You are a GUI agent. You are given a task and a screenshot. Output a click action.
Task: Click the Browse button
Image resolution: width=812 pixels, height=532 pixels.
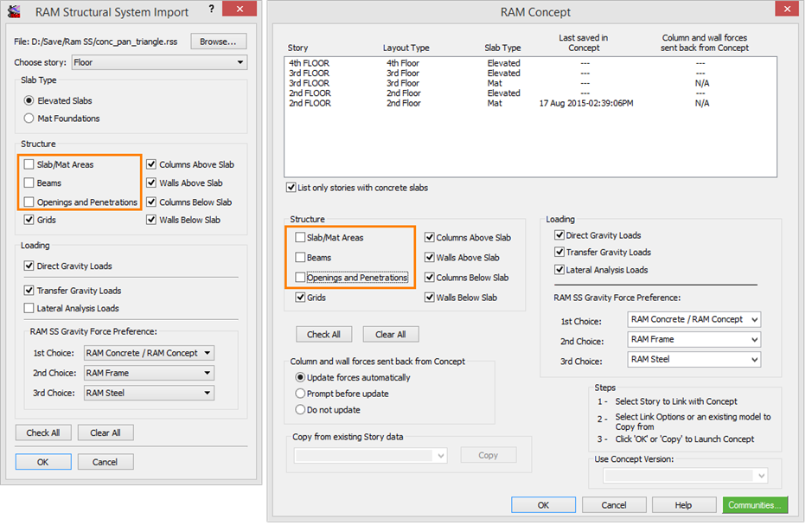pyautogui.click(x=218, y=42)
